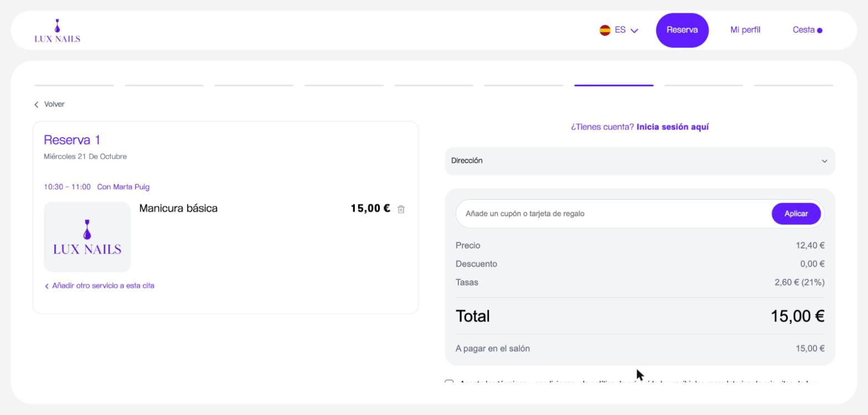The height and width of the screenshot is (415, 868).
Task: Click the Lux Nails logo in the header
Action: [57, 30]
